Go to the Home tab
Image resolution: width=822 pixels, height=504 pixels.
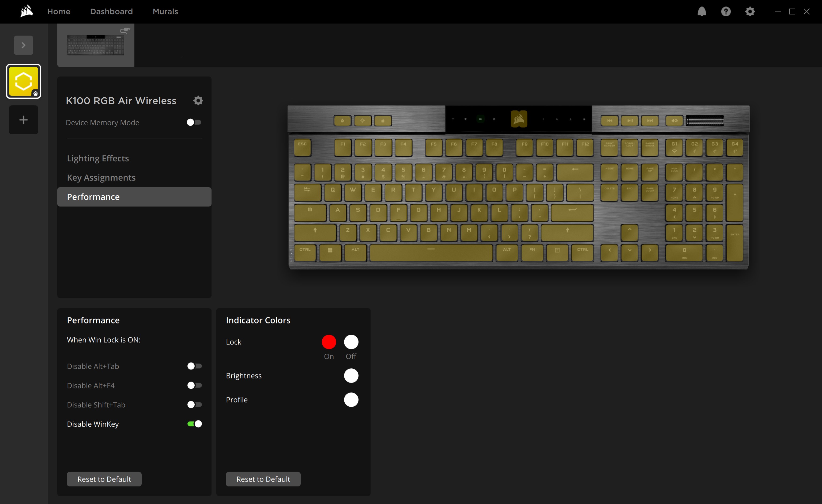click(x=59, y=12)
